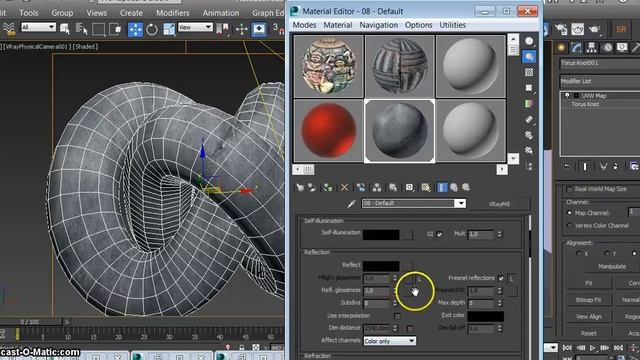Click Go to Parent icon

(454, 187)
